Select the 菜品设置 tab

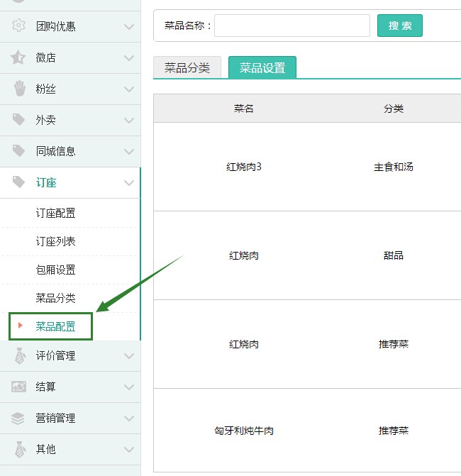click(x=262, y=67)
